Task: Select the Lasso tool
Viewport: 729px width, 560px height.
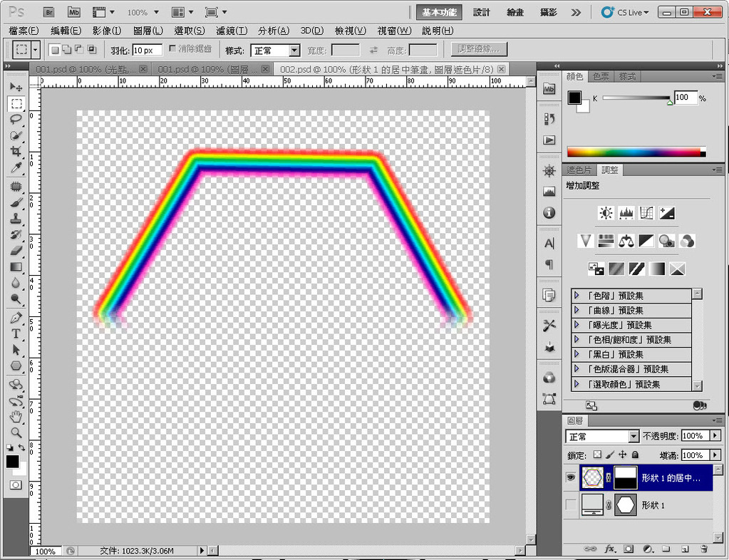Action: click(16, 119)
